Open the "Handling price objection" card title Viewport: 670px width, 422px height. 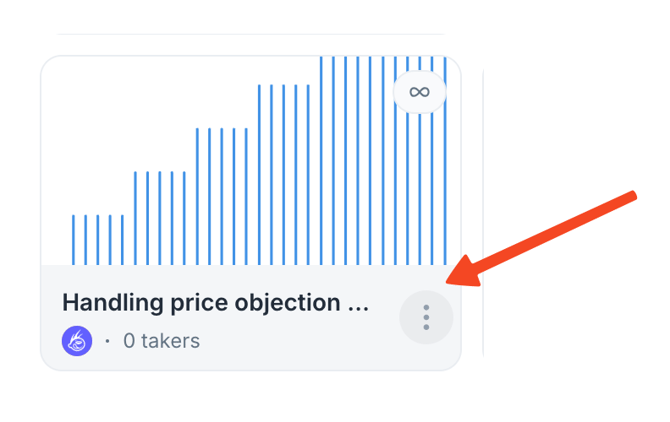(x=215, y=302)
